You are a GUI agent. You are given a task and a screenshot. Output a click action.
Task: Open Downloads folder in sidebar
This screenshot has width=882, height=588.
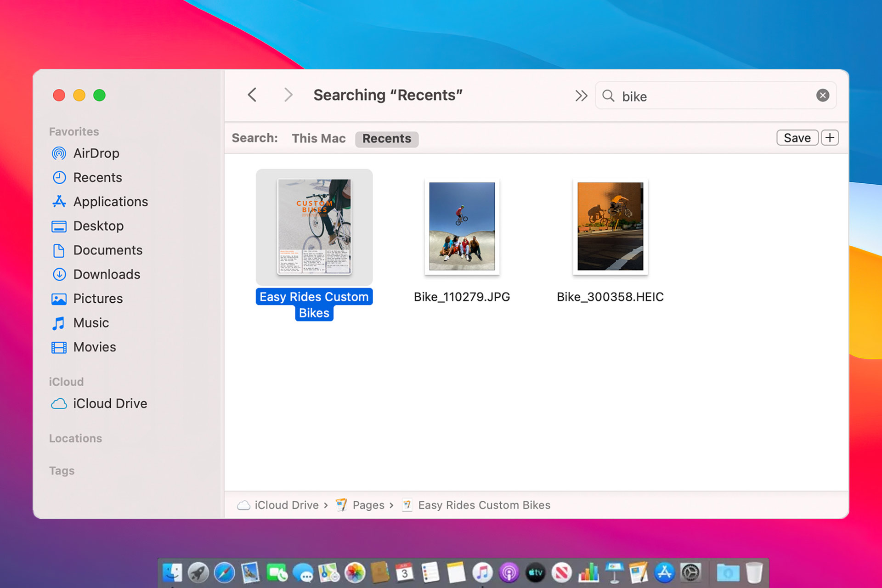click(x=107, y=274)
